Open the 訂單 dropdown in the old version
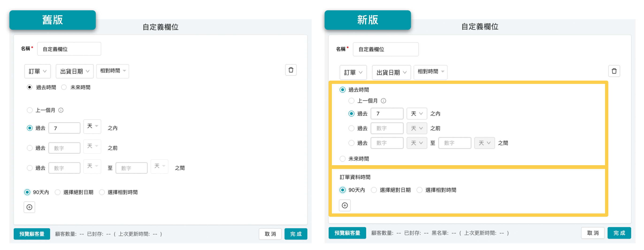Screen dimensions: 644x250 [x=37, y=71]
